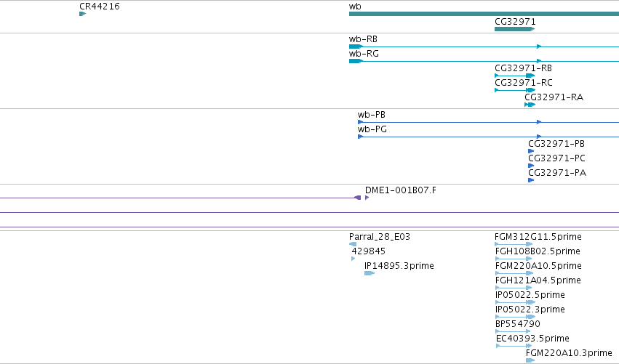
Task: Select the Parral_28_E03 EST glyph
Action: (353, 244)
